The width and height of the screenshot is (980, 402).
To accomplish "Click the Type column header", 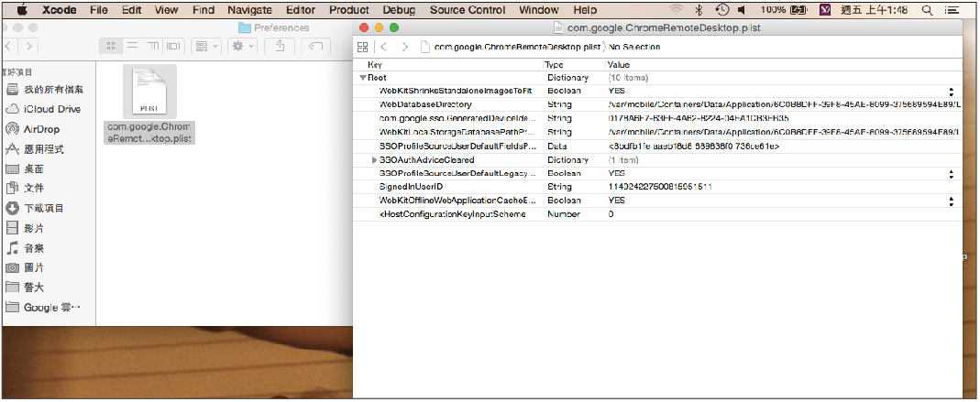I will [554, 65].
